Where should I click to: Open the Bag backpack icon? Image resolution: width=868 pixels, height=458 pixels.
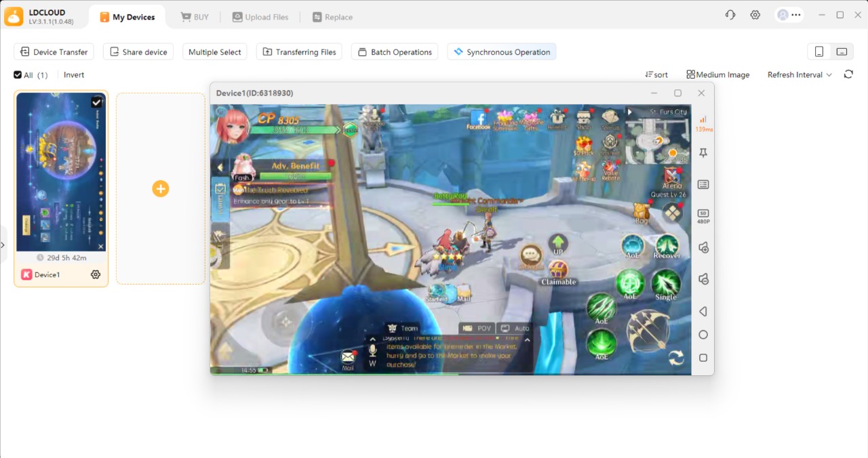pos(642,213)
